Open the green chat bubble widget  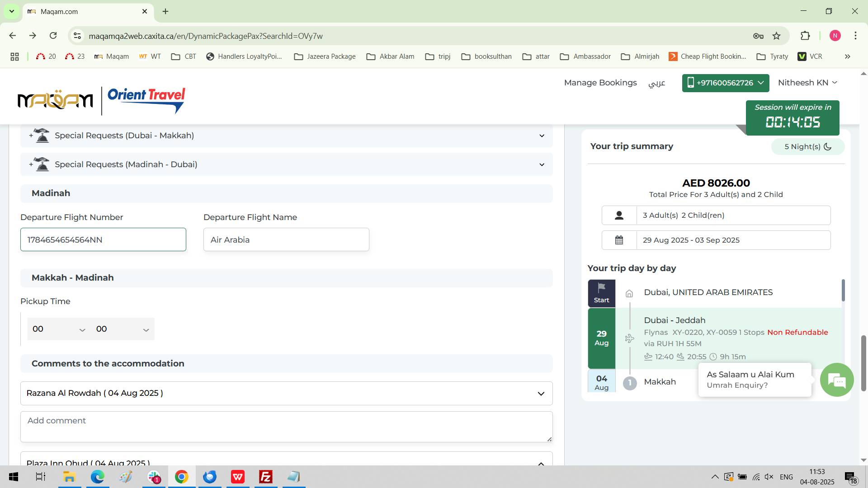point(837,380)
